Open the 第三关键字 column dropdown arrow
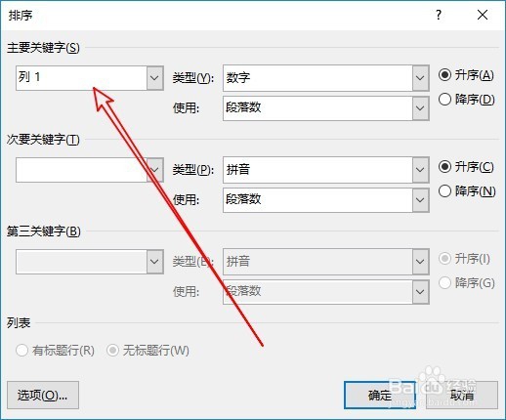Screen dimensions: 506x420 point(154,262)
